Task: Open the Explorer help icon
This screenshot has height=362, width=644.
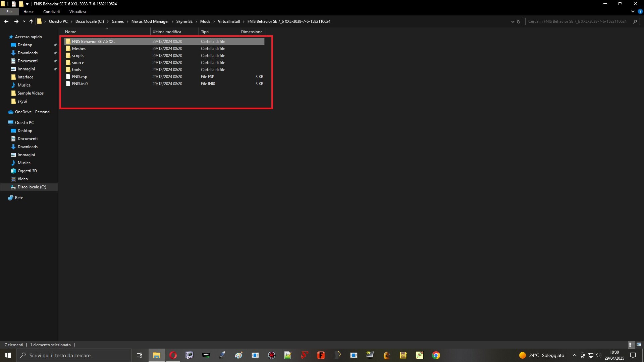Action: pos(640,12)
